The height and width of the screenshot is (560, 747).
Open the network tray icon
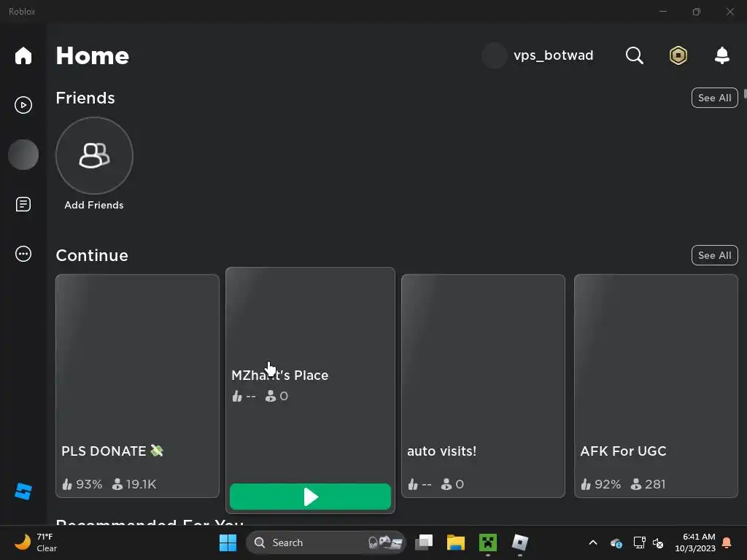coord(639,542)
